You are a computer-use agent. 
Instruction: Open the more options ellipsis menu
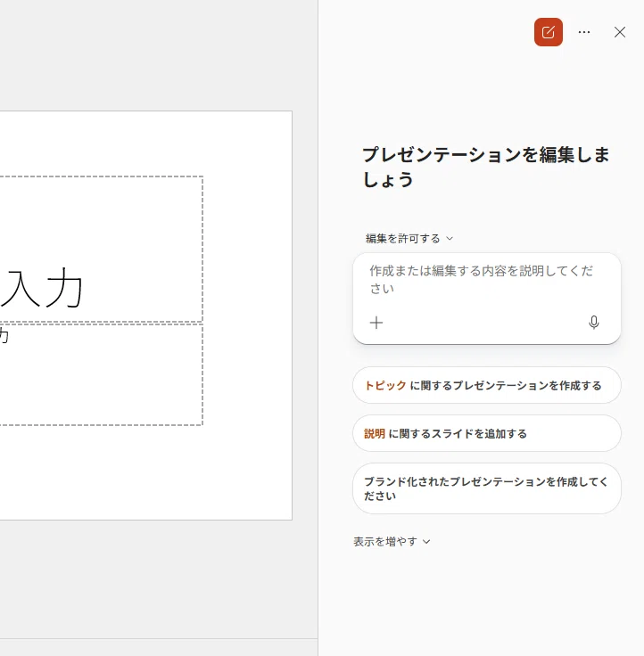click(584, 32)
